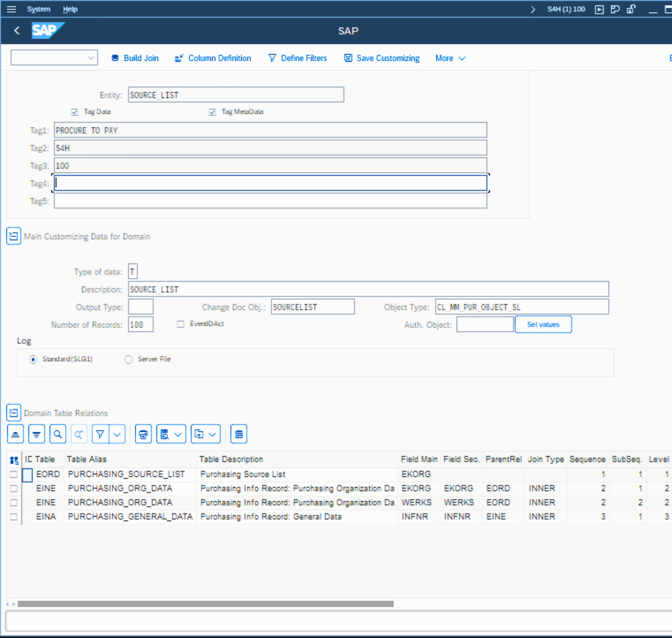Image resolution: width=672 pixels, height=638 pixels.
Task: Expand the More toolbar dropdown
Action: tap(450, 58)
